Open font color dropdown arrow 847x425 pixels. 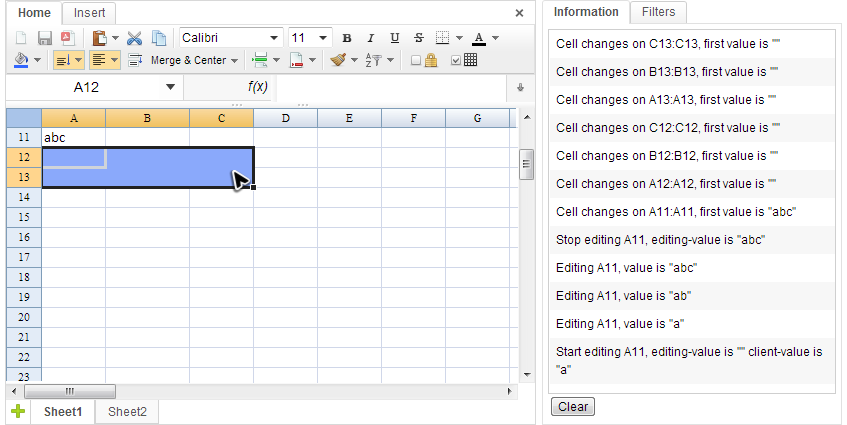click(495, 38)
